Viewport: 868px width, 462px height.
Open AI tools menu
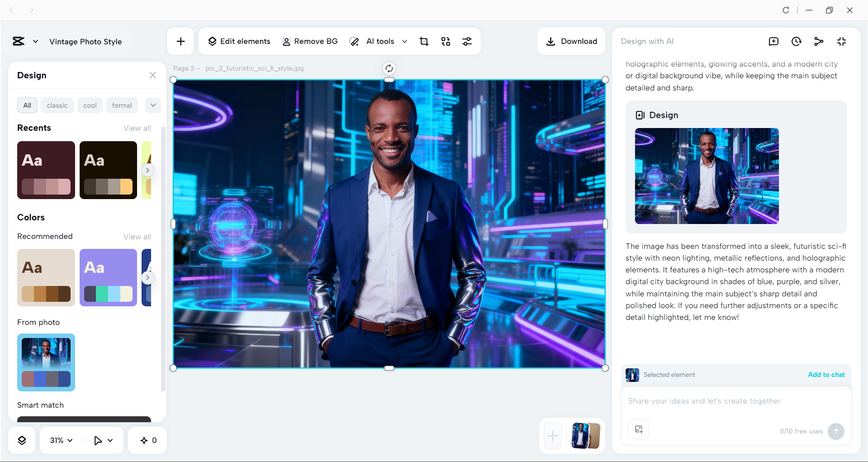point(372,41)
